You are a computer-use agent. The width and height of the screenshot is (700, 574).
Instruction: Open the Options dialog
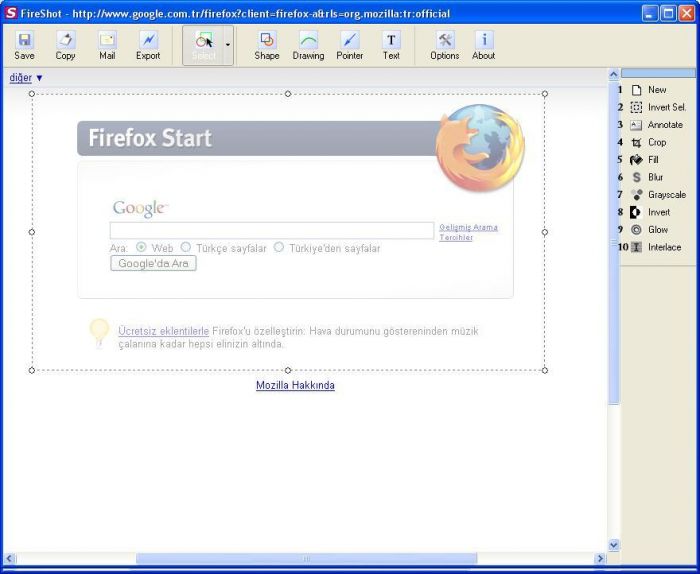click(445, 46)
